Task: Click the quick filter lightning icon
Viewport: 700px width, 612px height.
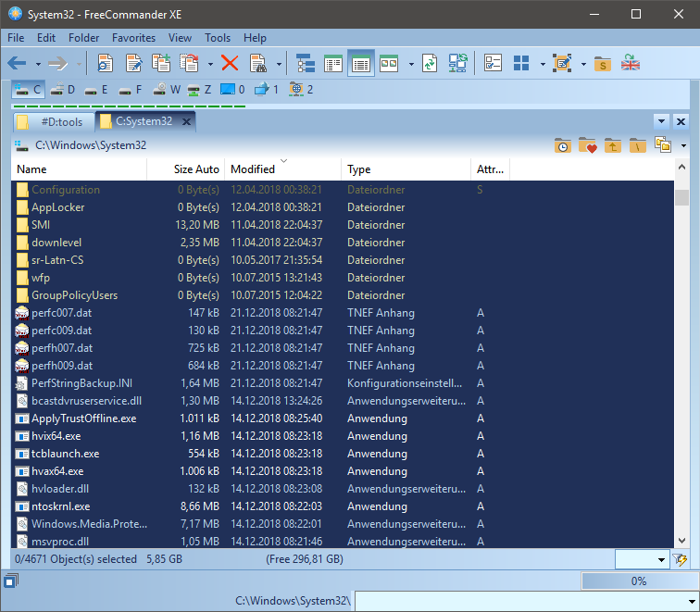Action: click(680, 559)
